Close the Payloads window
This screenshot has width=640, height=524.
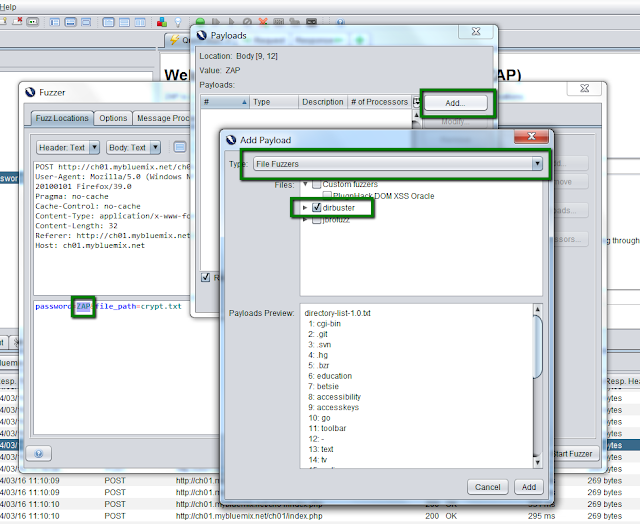[476, 31]
